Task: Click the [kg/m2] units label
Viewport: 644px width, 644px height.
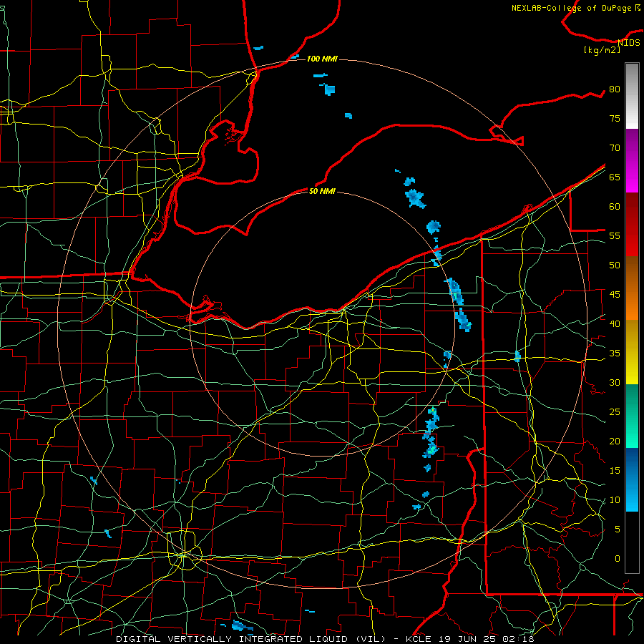Action: click(x=602, y=50)
